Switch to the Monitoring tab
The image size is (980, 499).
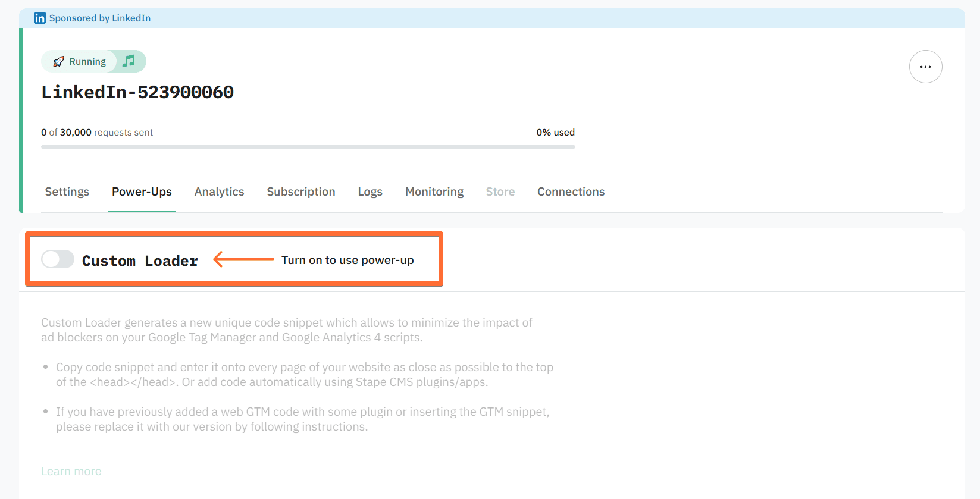tap(434, 192)
